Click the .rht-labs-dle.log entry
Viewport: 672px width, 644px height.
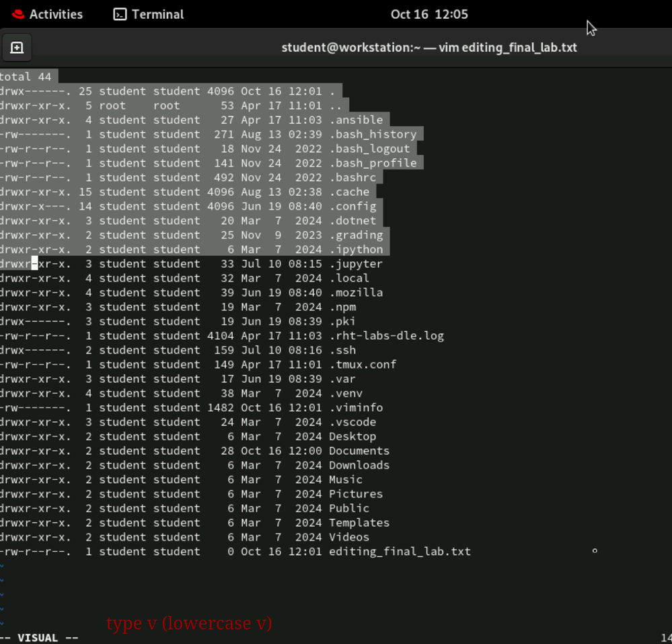click(386, 336)
